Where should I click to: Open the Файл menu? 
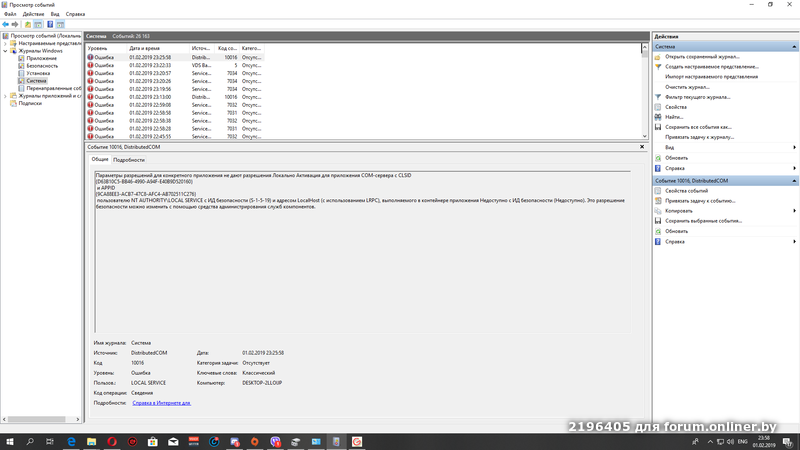(x=10, y=14)
